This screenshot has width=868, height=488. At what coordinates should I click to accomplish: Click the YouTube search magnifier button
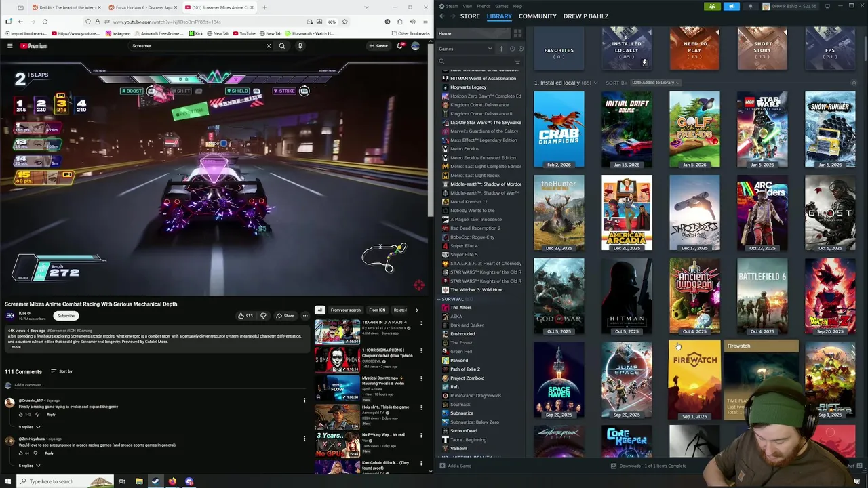coord(282,46)
